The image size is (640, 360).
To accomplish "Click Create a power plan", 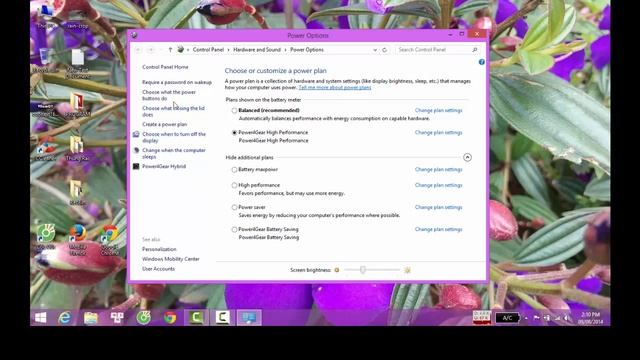I will [164, 124].
